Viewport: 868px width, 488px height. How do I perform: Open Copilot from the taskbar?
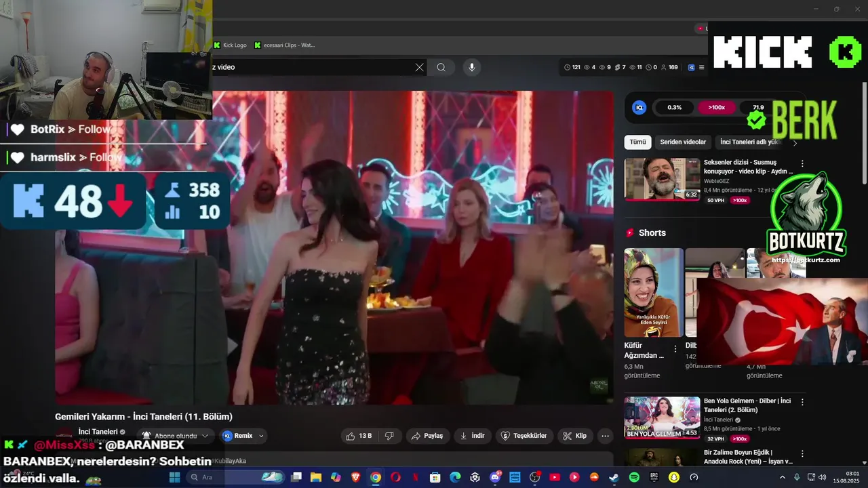click(336, 477)
